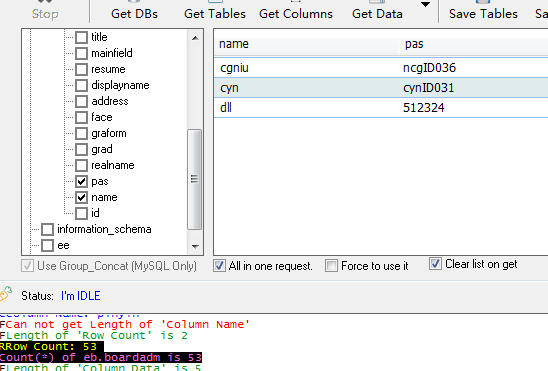This screenshot has width=548, height=371.
Task: Click the I'm IDLE status text
Action: click(81, 296)
